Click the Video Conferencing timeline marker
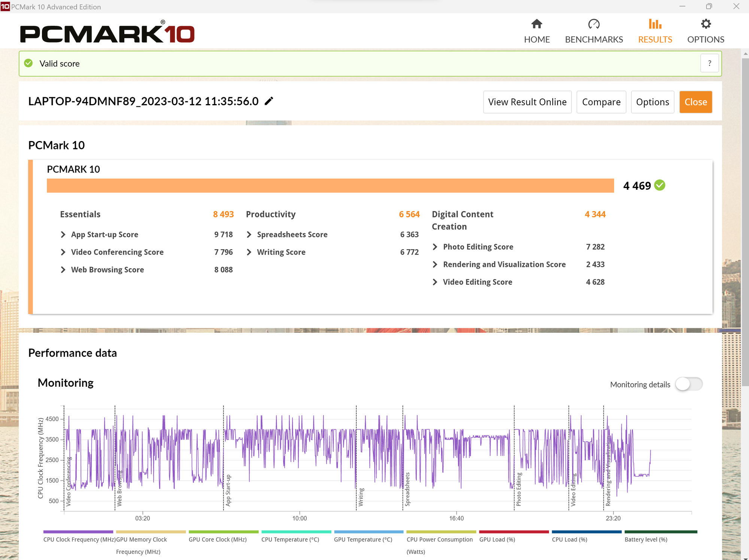The image size is (749, 560). 68,481
